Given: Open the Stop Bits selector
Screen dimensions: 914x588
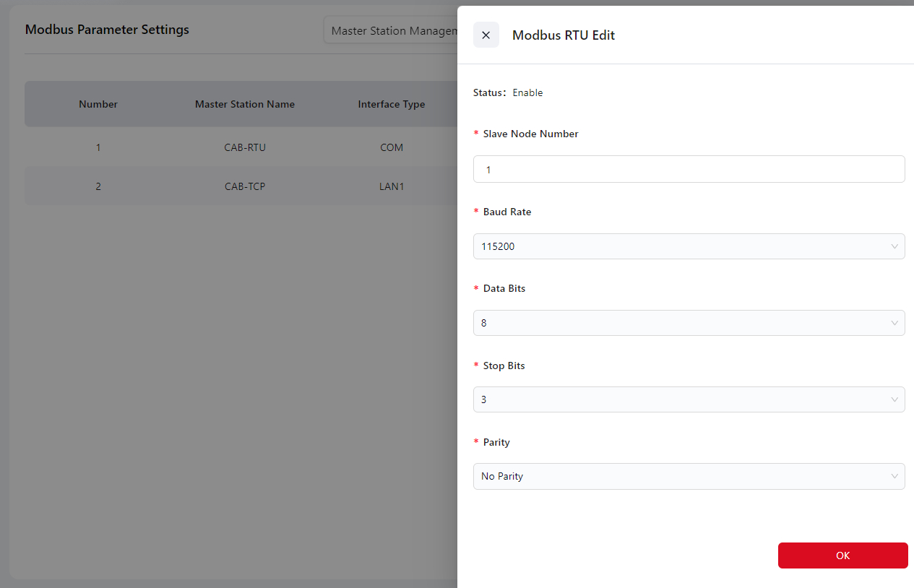Looking at the screenshot, I should click(x=688, y=399).
